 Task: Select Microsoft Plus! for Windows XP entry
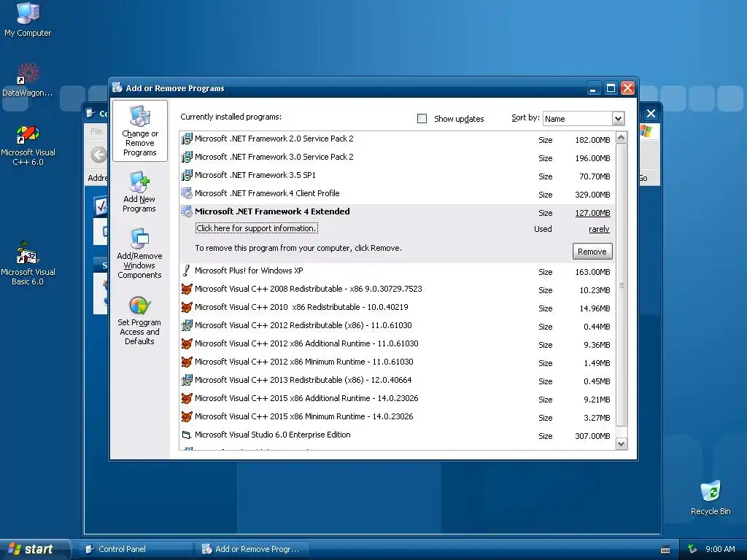[398, 271]
